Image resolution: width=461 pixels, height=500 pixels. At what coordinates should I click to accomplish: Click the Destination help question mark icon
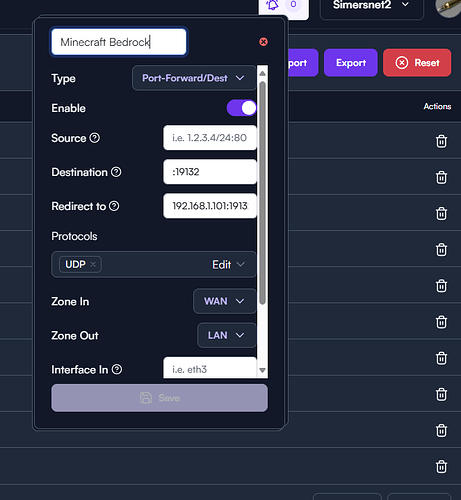click(116, 172)
